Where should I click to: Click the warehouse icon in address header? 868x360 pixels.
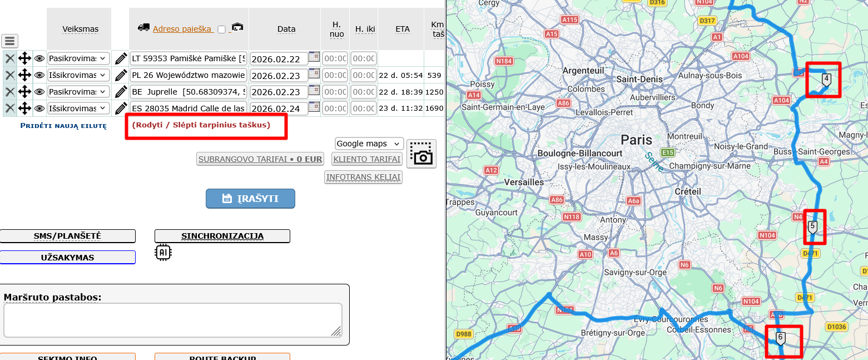point(237,27)
